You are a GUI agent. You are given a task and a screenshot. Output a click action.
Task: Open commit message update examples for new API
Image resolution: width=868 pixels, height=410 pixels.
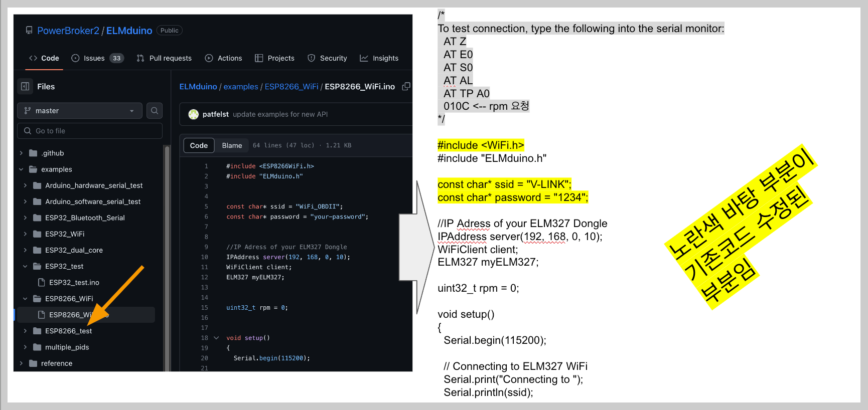pyautogui.click(x=280, y=114)
